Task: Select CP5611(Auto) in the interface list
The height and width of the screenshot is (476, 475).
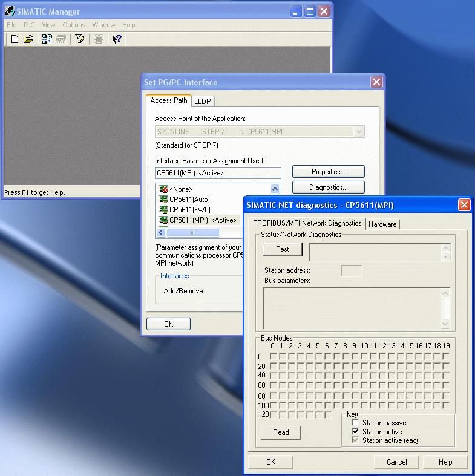Action: 189,200
